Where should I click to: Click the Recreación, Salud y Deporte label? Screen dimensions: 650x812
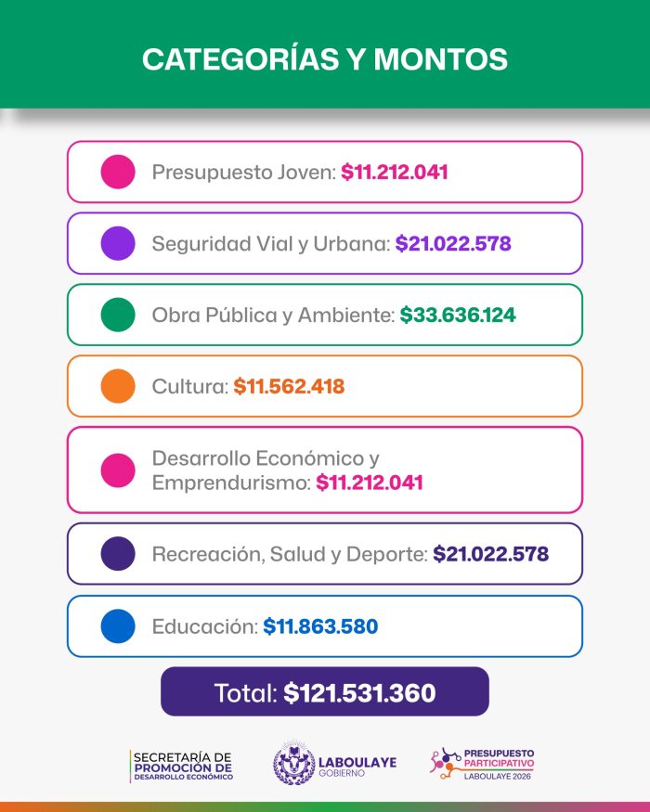290,555
